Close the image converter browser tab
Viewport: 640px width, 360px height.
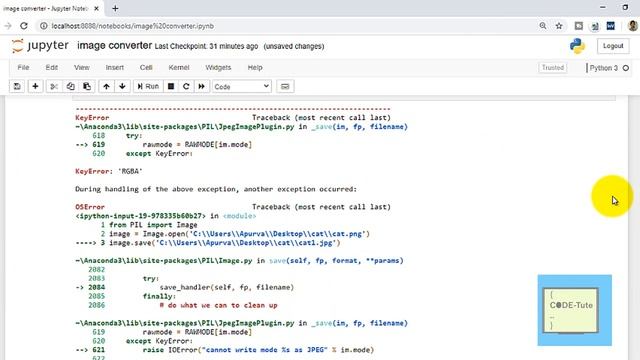coord(96,8)
